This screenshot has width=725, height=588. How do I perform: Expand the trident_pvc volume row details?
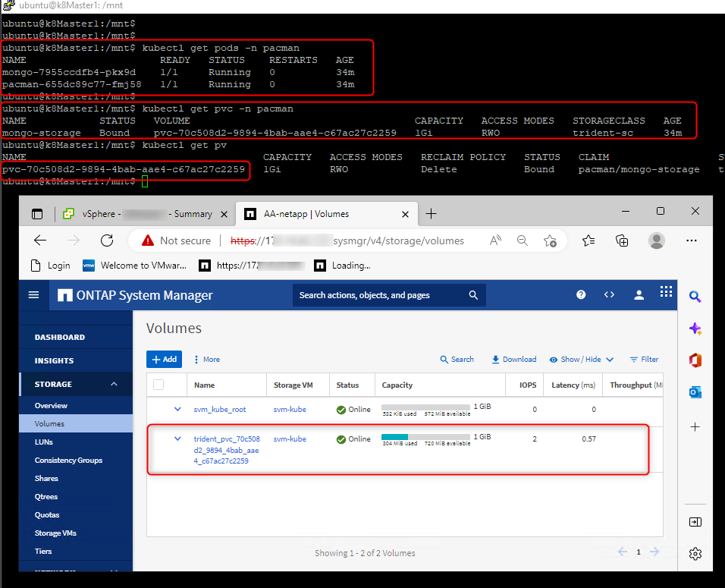pyautogui.click(x=177, y=439)
